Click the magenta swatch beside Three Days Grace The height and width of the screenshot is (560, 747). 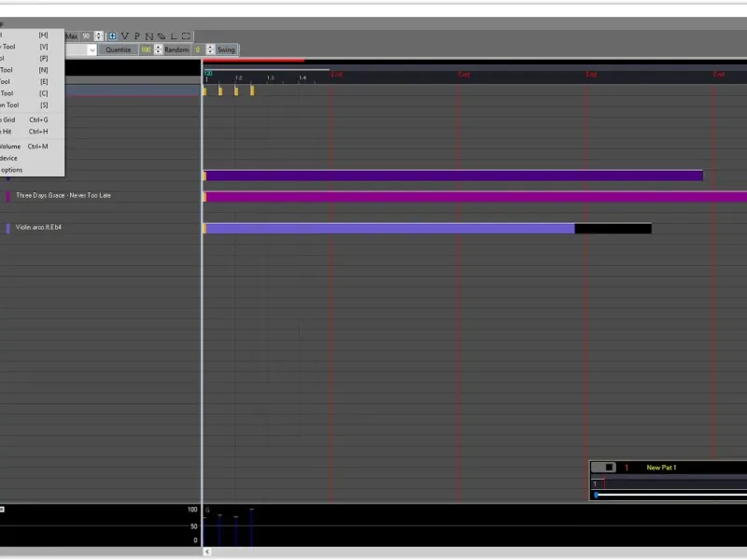(x=7, y=196)
